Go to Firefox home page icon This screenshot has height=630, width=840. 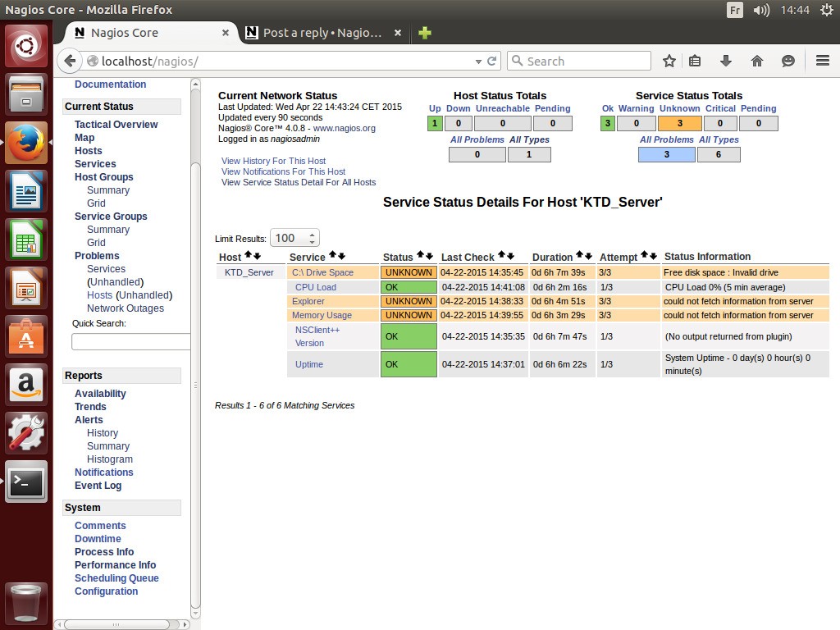click(757, 61)
